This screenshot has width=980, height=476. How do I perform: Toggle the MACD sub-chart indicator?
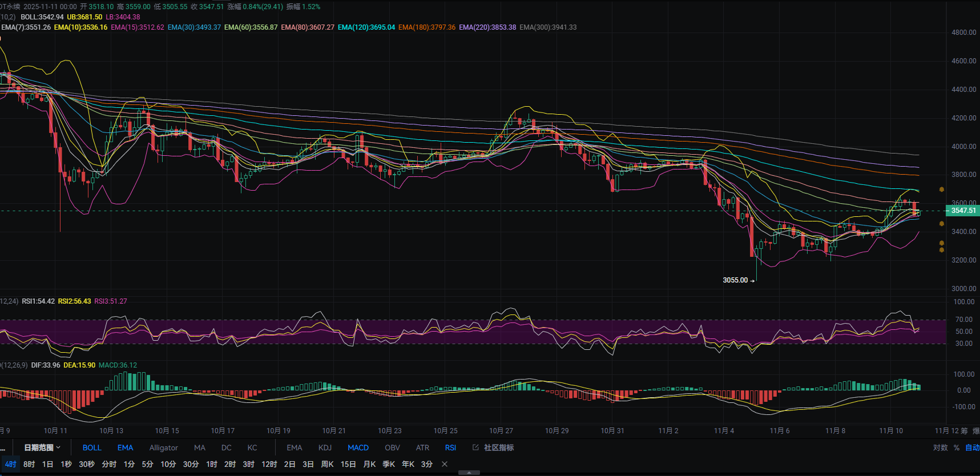click(x=358, y=447)
